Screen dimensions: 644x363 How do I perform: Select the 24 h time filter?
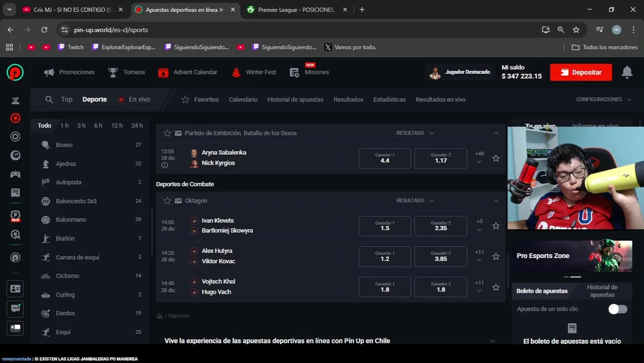click(137, 126)
